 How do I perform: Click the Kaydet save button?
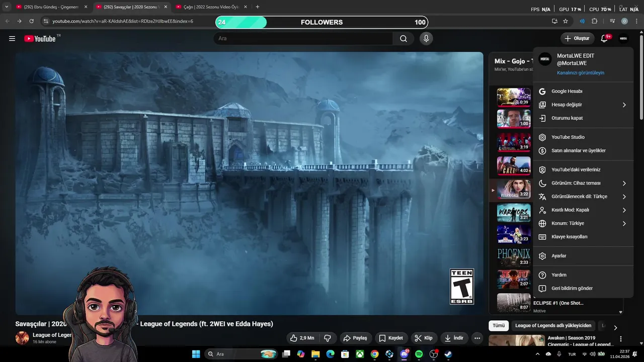coord(391,338)
